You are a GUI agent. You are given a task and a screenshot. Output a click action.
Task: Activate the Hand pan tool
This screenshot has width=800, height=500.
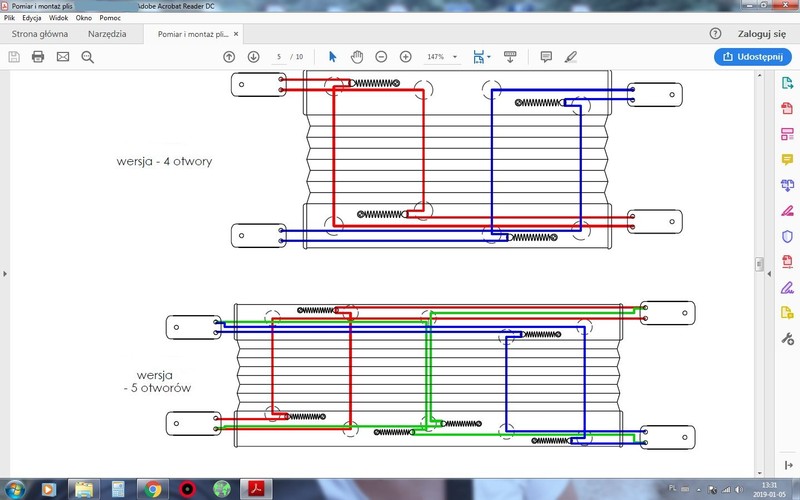coord(357,57)
